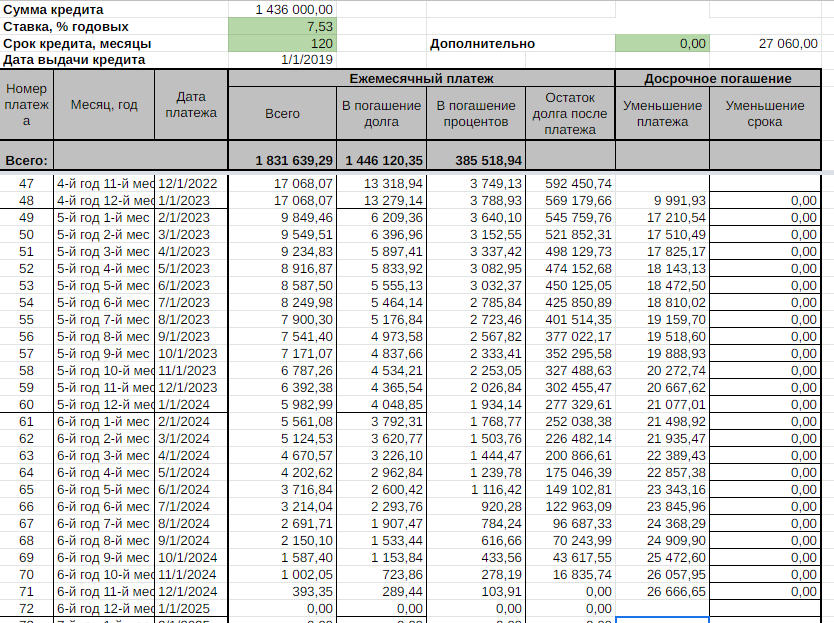
Task: Click remaining debt cell 592 450,74
Action: 570,183
